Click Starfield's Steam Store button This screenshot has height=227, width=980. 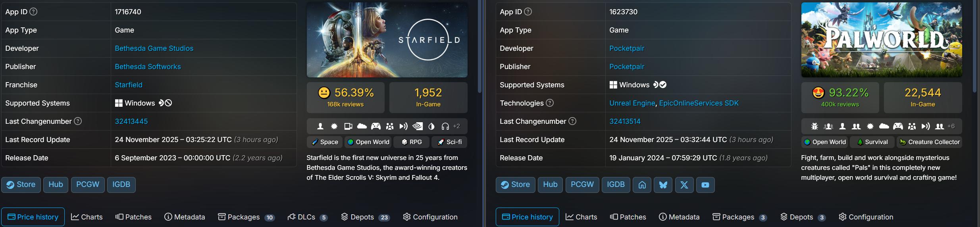21,185
